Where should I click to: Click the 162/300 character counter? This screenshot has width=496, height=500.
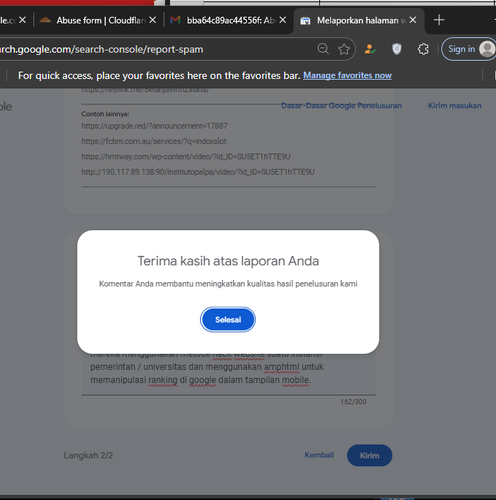353,402
